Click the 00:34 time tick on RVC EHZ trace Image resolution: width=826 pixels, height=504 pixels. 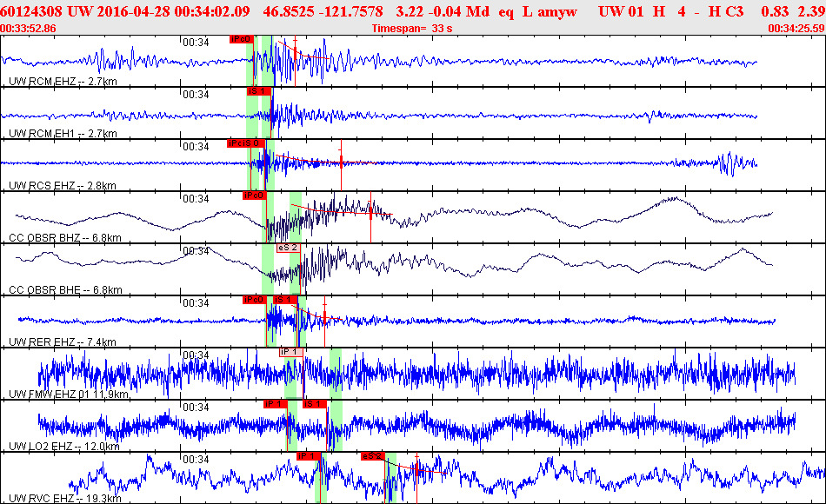tap(196, 460)
